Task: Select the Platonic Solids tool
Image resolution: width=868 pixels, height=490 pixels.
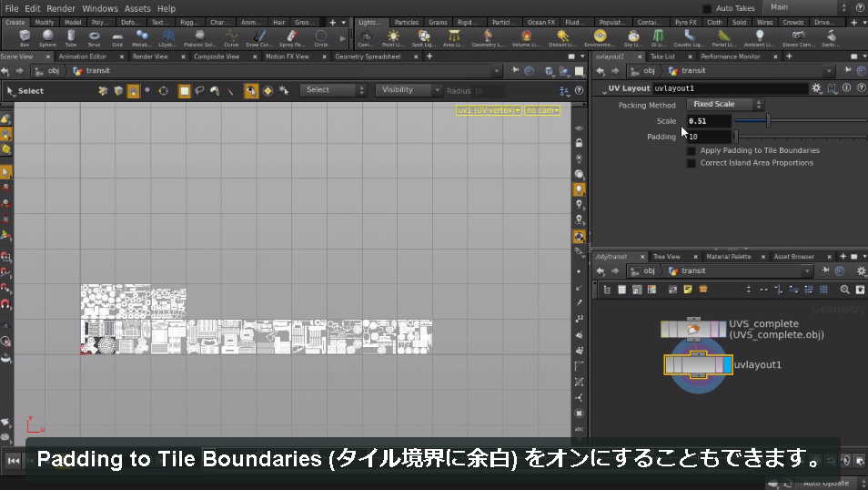Action: pos(200,38)
